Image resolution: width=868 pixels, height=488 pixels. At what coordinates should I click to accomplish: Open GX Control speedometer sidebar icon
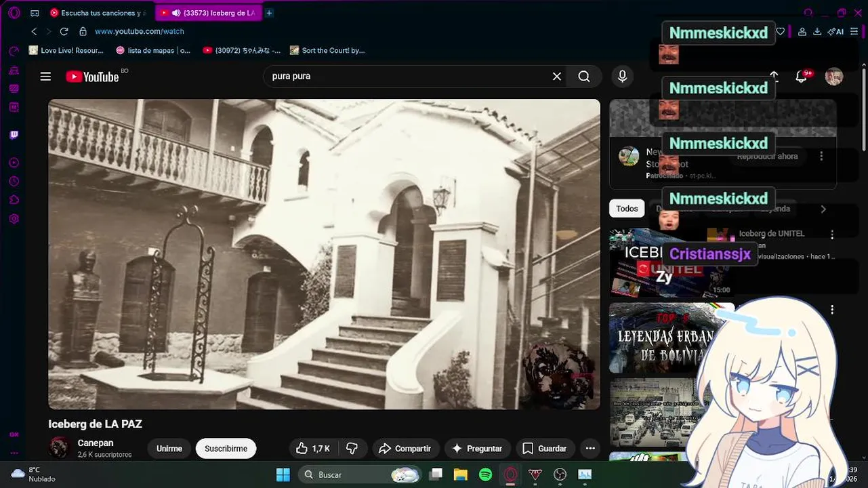[x=14, y=52]
